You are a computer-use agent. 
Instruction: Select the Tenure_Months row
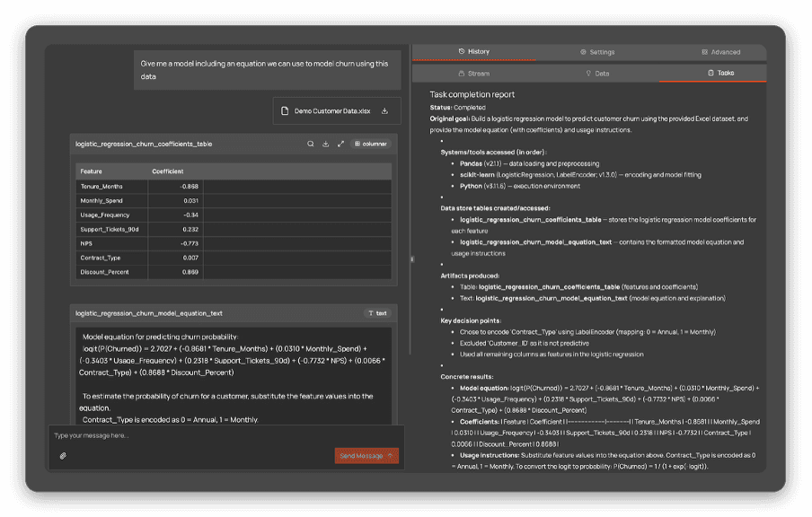tap(233, 187)
